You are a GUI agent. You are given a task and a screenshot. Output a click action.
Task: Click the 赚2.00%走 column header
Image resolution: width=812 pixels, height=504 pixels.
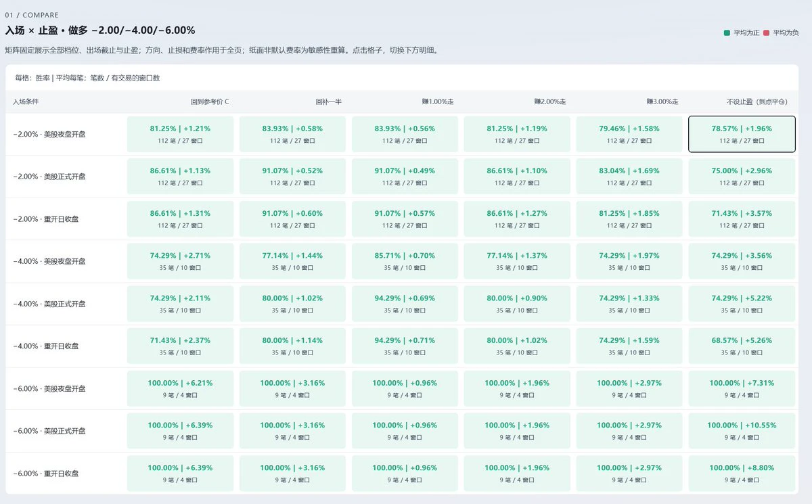tap(550, 101)
